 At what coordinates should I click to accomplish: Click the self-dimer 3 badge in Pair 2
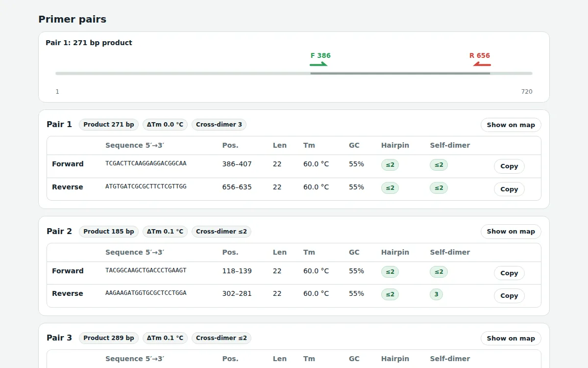(436, 294)
